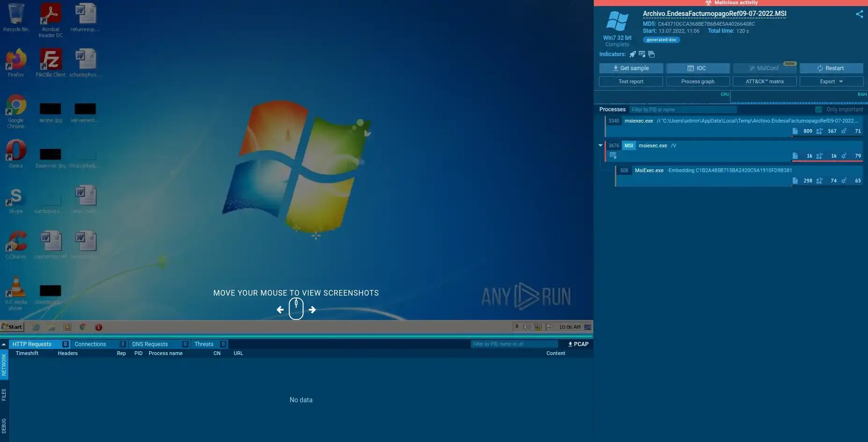The width and height of the screenshot is (868, 442).
Task: Select the FileZilla Client desktop icon
Action: click(51, 63)
